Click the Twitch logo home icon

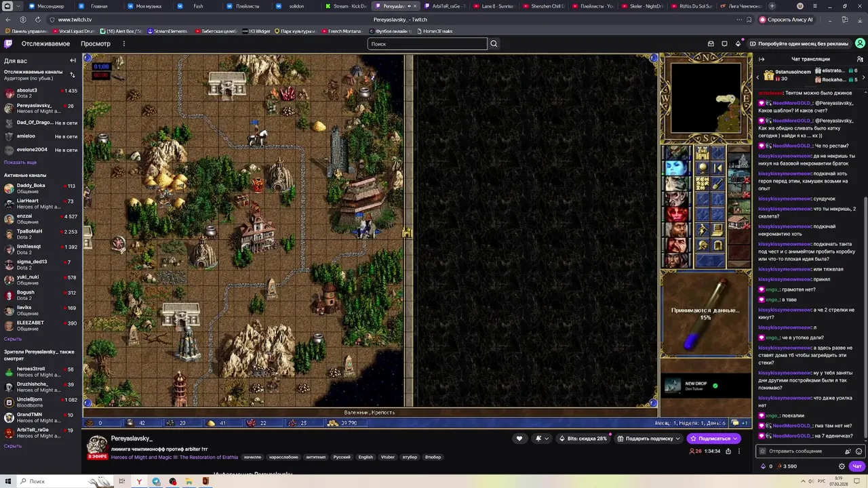tap(8, 43)
